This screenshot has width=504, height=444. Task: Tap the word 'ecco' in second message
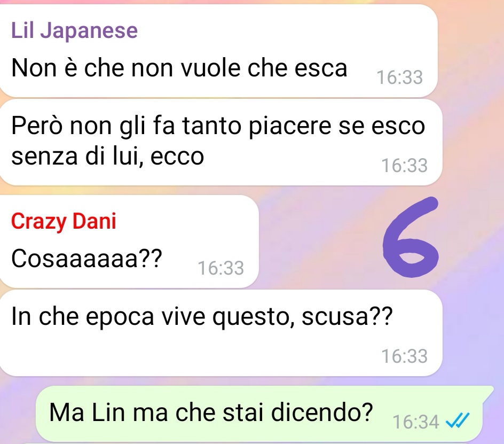177,157
